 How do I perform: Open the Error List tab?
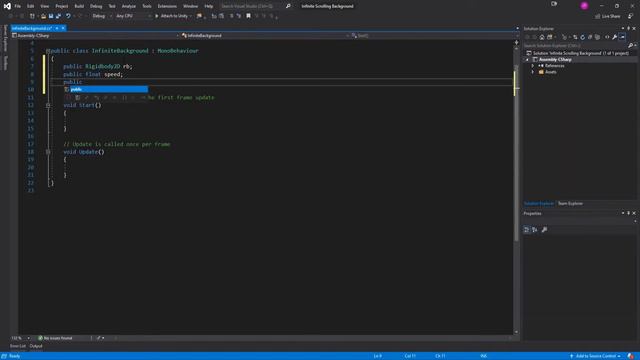click(18, 346)
